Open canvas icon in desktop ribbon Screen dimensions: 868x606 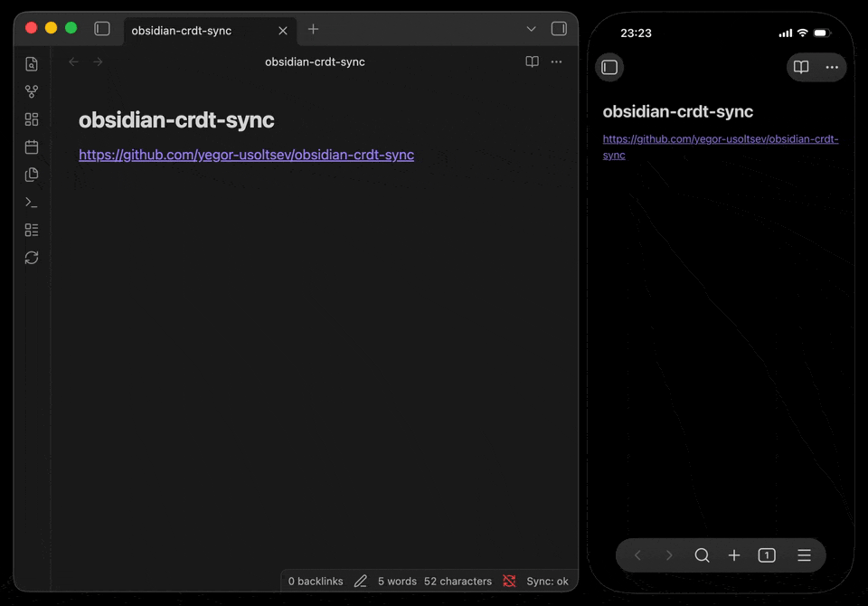click(x=32, y=119)
